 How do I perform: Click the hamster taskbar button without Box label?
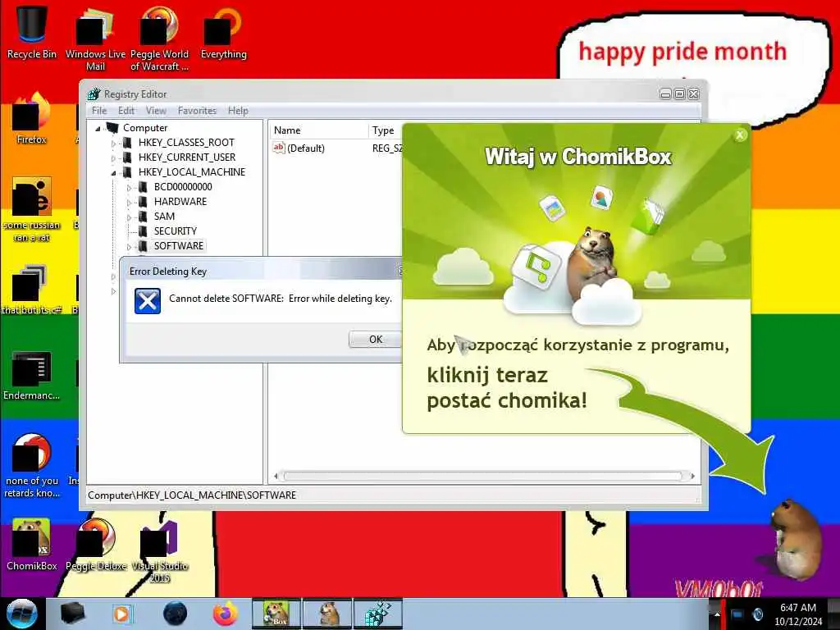pos(327,614)
